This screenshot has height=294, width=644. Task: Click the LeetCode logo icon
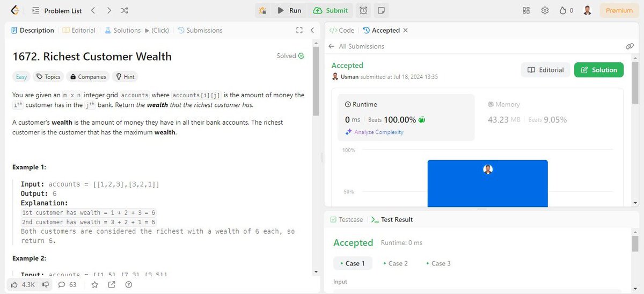tap(14, 10)
